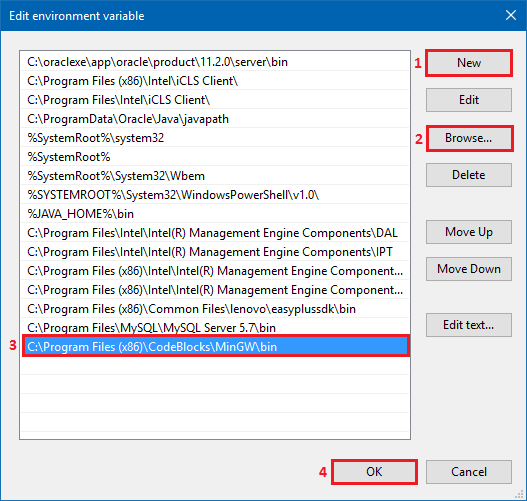Move the selected entry up
527x501 pixels.
pos(469,232)
